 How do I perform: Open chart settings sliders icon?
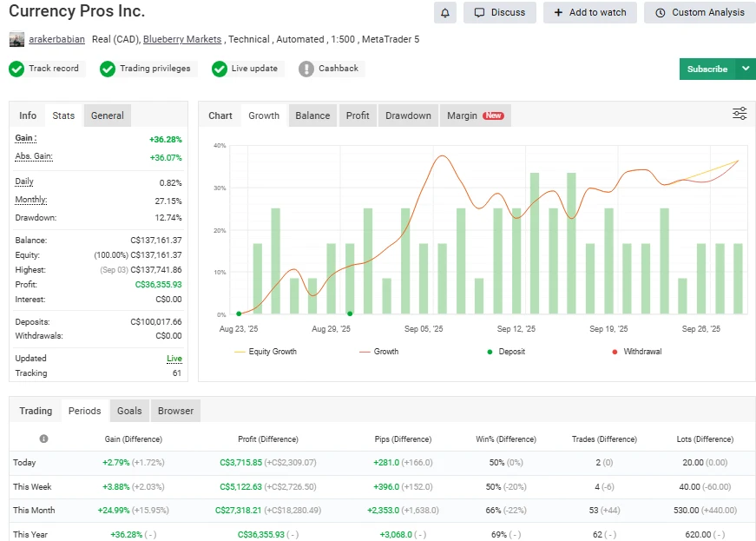740,114
